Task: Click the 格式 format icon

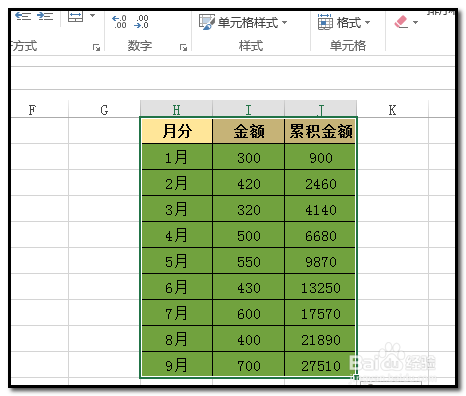Action: [325, 22]
